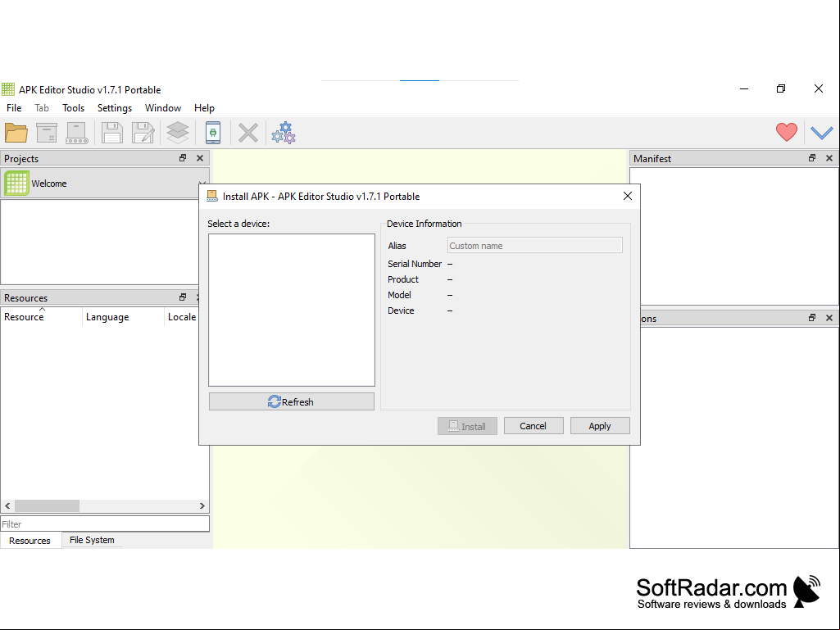Screen dimensions: 840x630
Task: Click the Apply button
Action: [x=600, y=426]
